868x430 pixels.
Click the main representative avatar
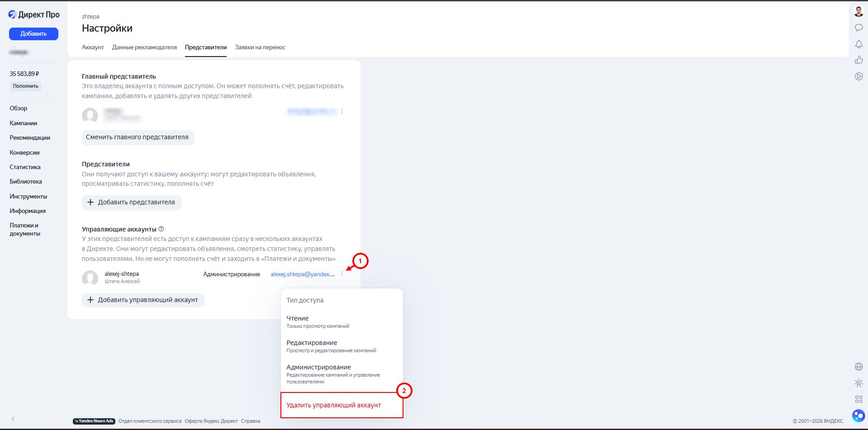click(90, 115)
